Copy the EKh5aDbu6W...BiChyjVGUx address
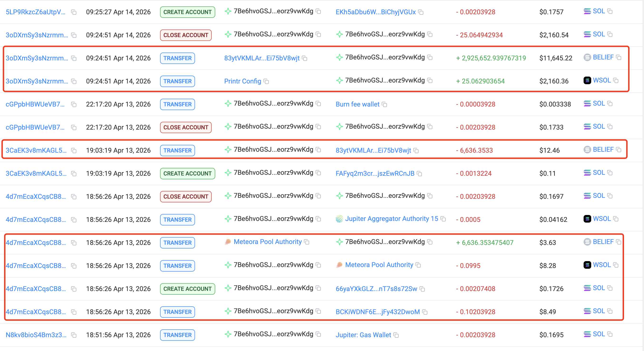644x351 pixels. 421,12
